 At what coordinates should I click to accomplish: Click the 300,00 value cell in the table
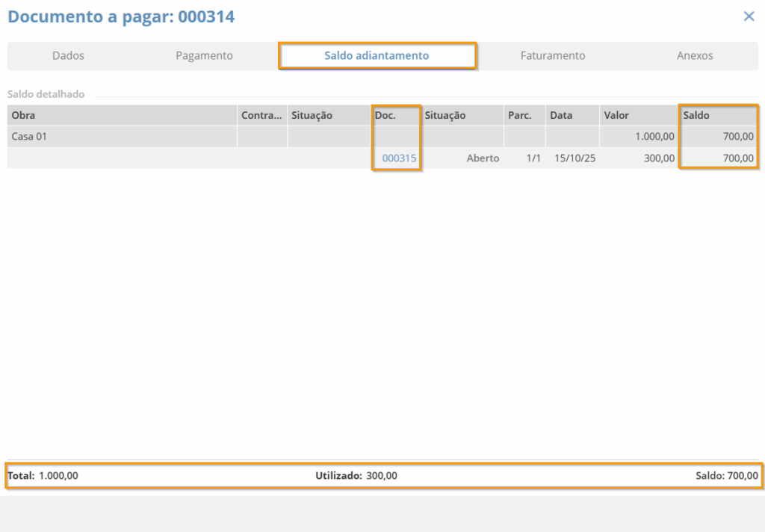[660, 158]
